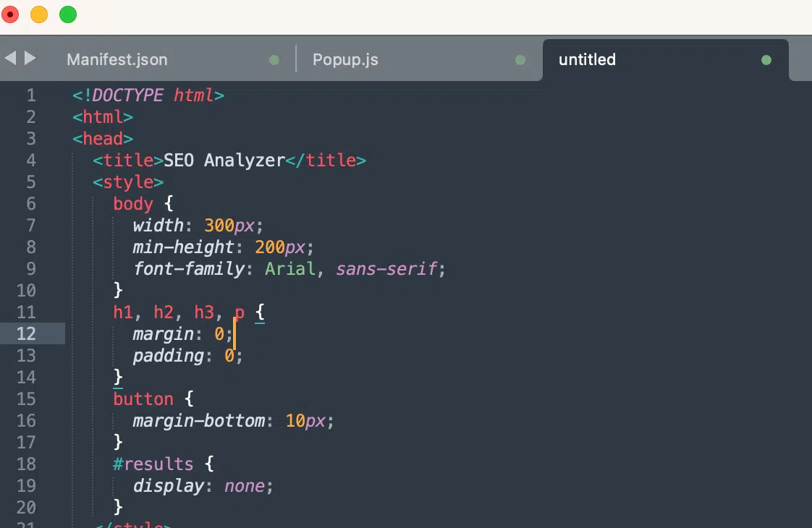Click the unsaved dot on Manifest.json tab

274,60
